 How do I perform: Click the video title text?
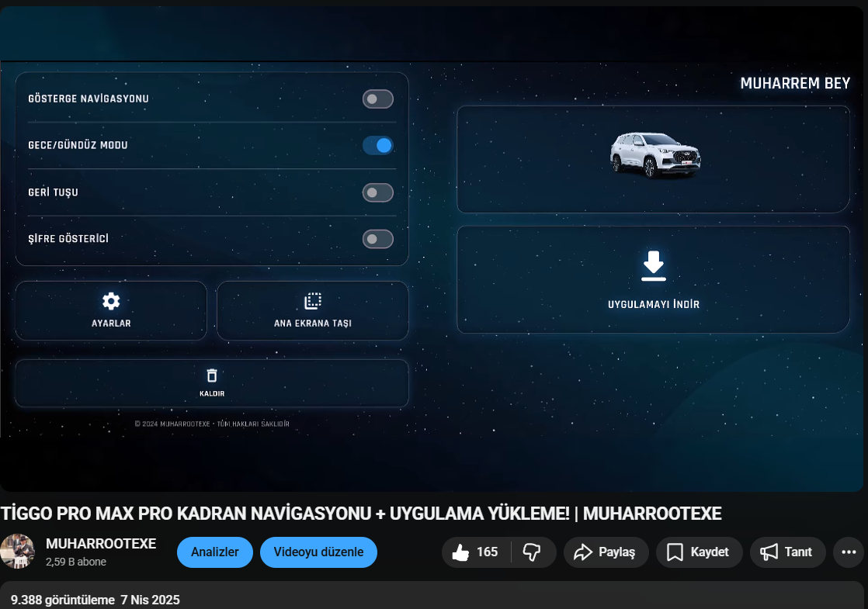[361, 514]
